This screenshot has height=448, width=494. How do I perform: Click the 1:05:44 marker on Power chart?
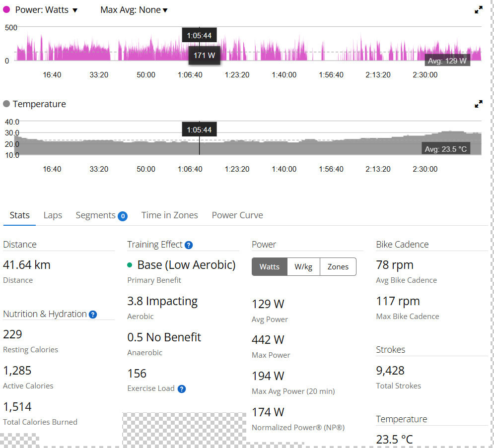(199, 35)
